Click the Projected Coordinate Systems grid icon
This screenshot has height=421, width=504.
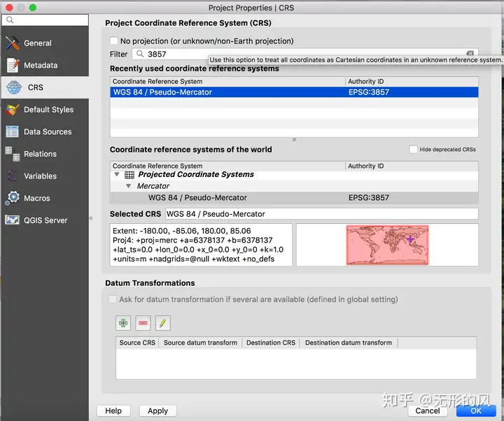[129, 175]
